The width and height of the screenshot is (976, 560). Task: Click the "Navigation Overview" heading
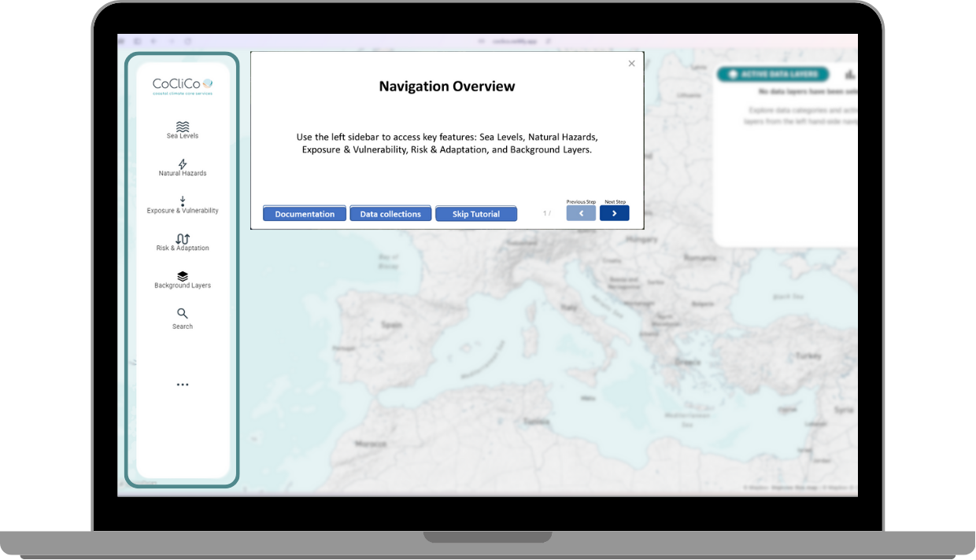pyautogui.click(x=447, y=87)
